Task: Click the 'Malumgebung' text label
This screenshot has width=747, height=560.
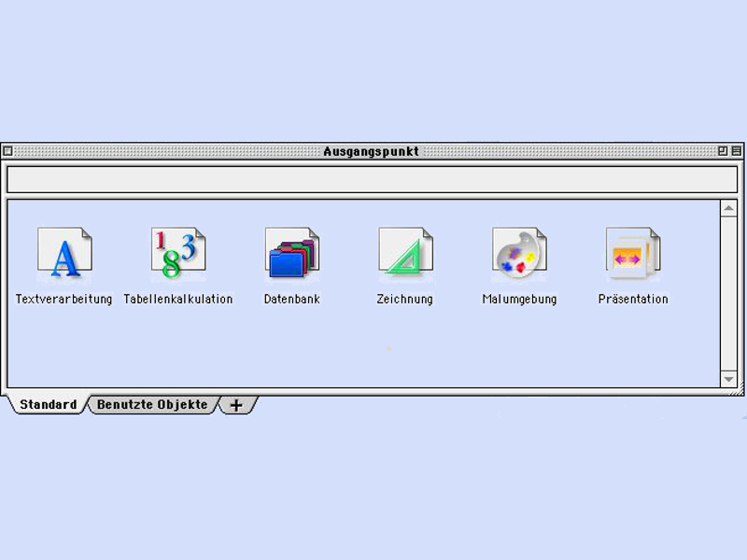Action: [519, 300]
